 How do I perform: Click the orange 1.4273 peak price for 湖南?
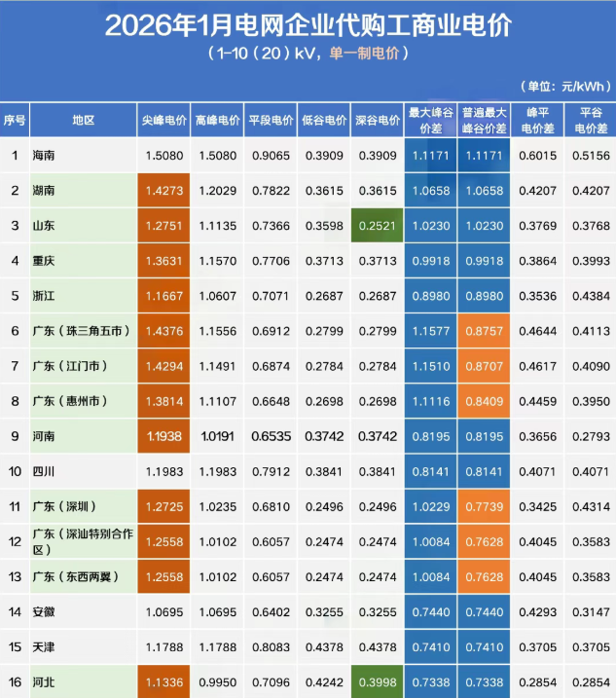coord(163,190)
